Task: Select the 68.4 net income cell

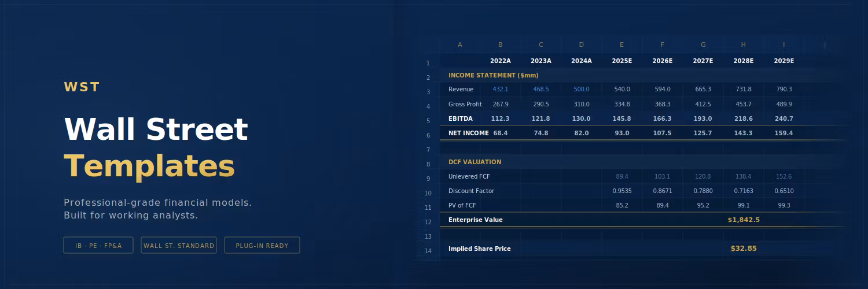Action: 501,133
